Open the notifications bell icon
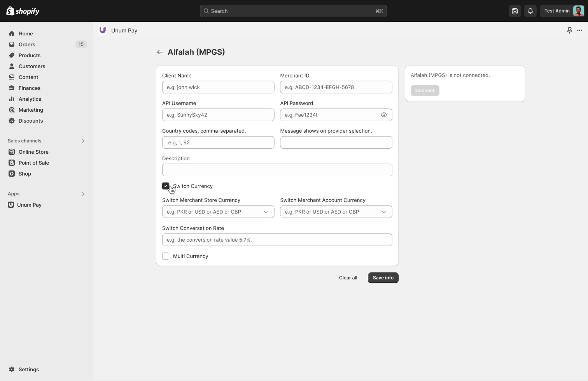This screenshot has width=588, height=381. click(530, 11)
